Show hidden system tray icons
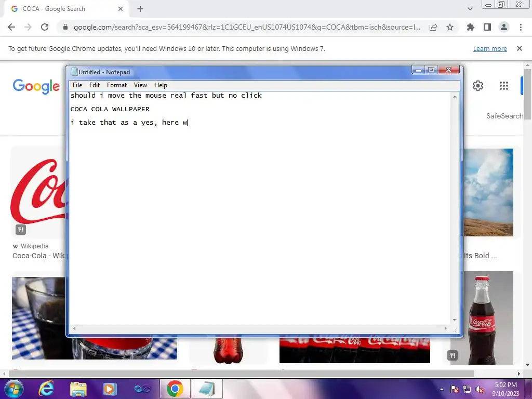Viewport: 532px width, 399px height. pyautogui.click(x=442, y=389)
